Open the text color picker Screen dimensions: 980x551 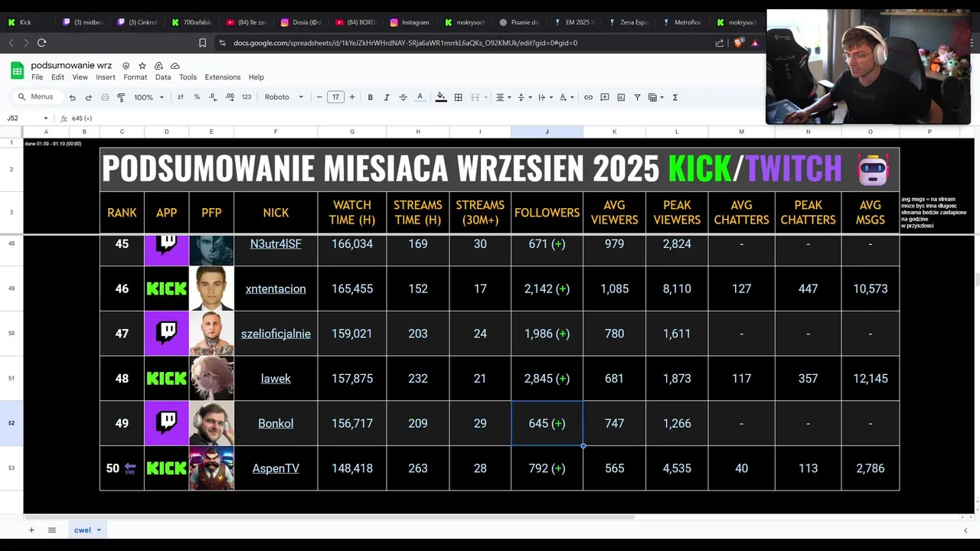click(420, 97)
